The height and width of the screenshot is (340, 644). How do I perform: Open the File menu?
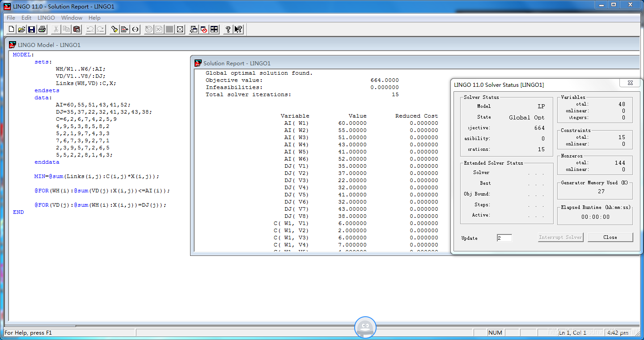[11, 18]
